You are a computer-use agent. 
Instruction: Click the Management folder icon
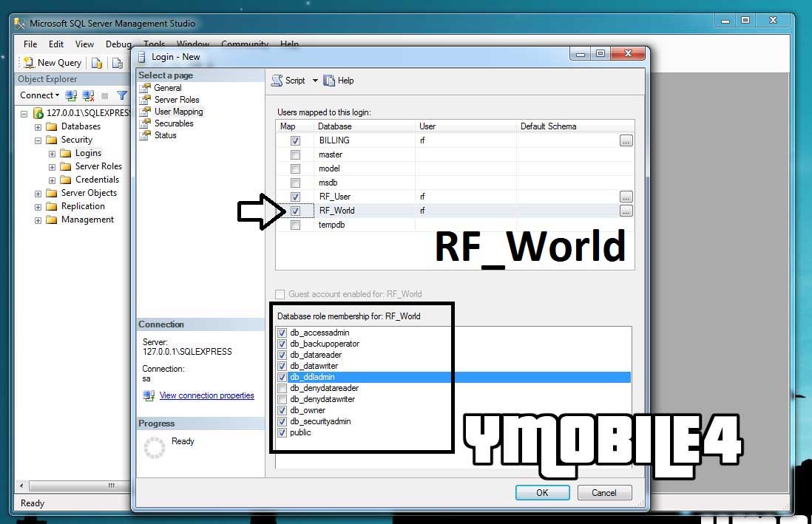click(51, 220)
